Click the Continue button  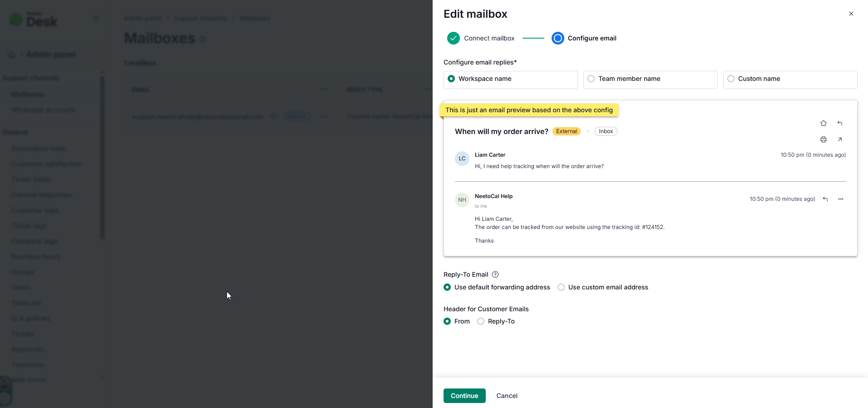click(x=464, y=396)
